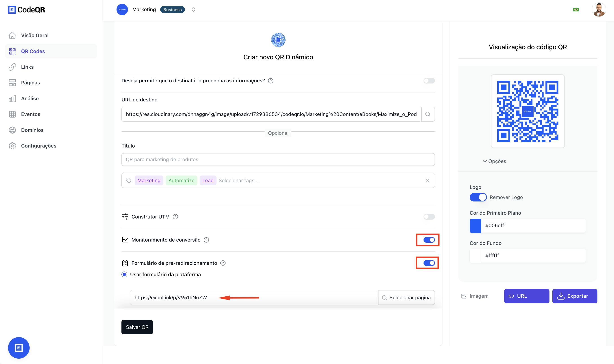Expand the Opções section
Screen dimensions: 614x364
[x=494, y=161]
